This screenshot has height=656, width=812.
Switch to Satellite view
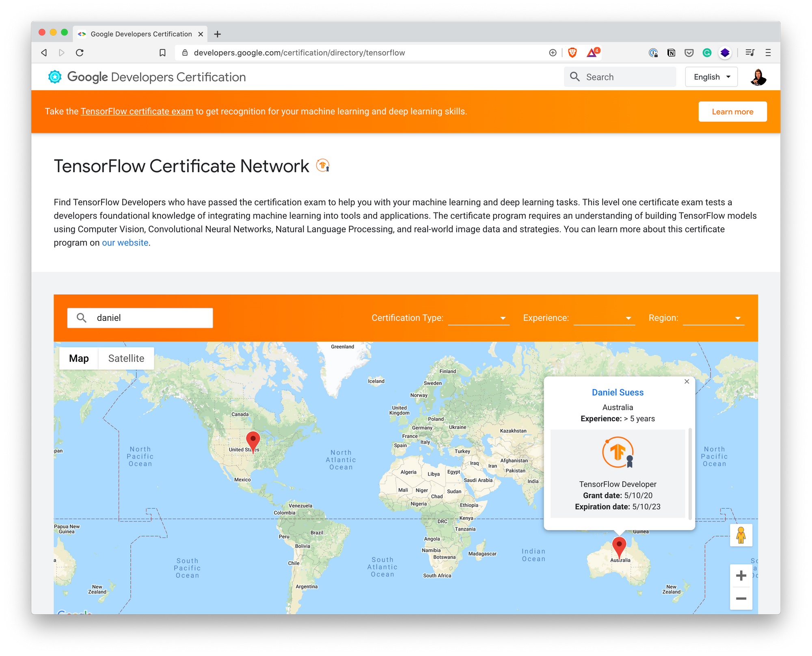126,358
